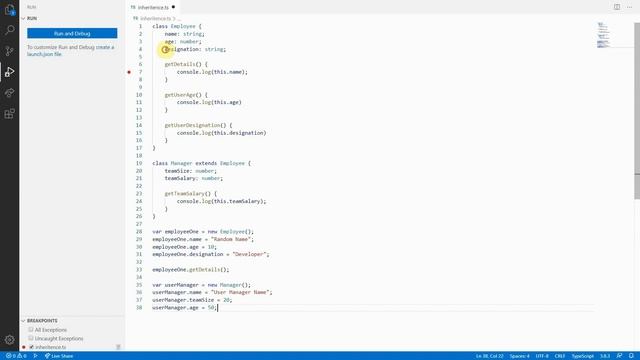Click the unsaved dot on inheritance.ts tab
Screen dimensions: 640x360
click(x=173, y=7)
